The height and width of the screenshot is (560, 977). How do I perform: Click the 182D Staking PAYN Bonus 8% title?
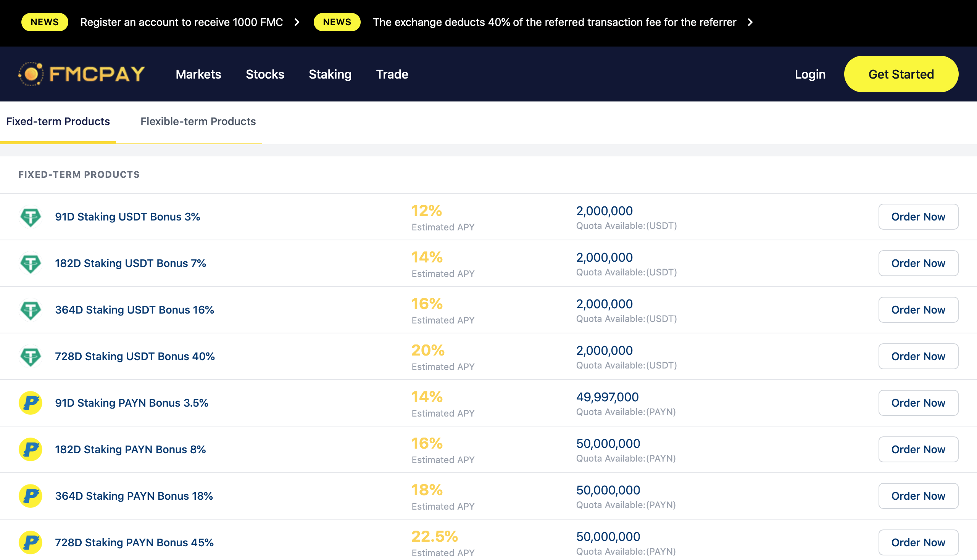point(131,449)
